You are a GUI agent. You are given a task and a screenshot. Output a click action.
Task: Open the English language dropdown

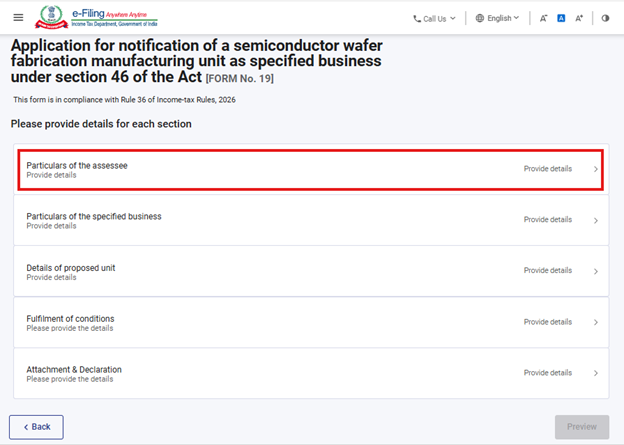click(x=502, y=18)
